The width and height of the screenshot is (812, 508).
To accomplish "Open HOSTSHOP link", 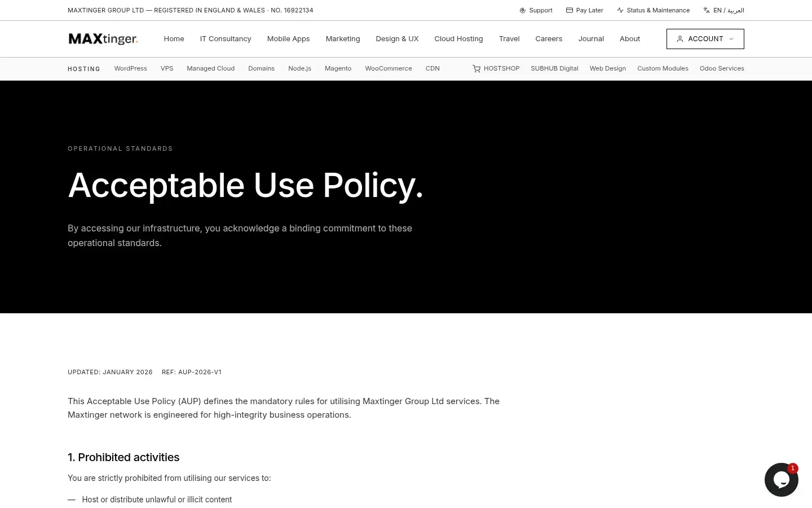I will point(496,68).
